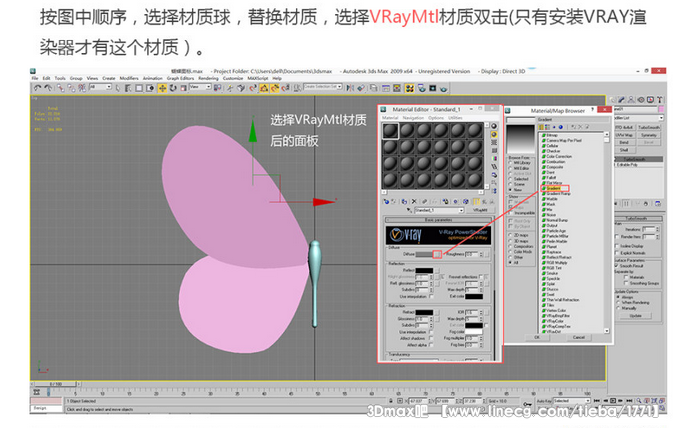
Task: Activate Select and Scale tool
Action: [x=184, y=88]
